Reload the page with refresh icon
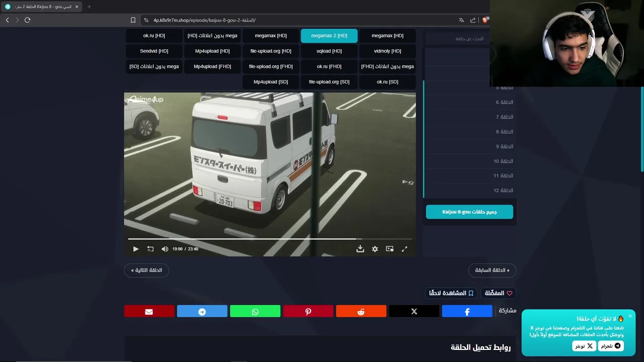 27,20
